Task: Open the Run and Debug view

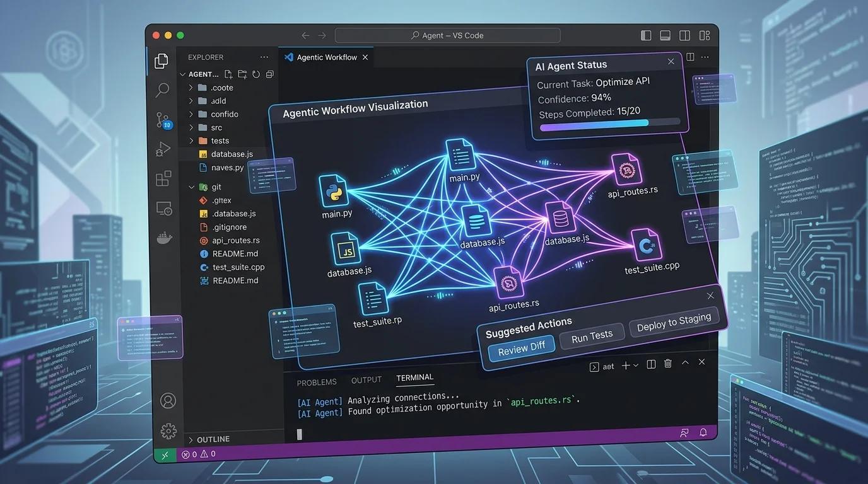Action: point(163,149)
